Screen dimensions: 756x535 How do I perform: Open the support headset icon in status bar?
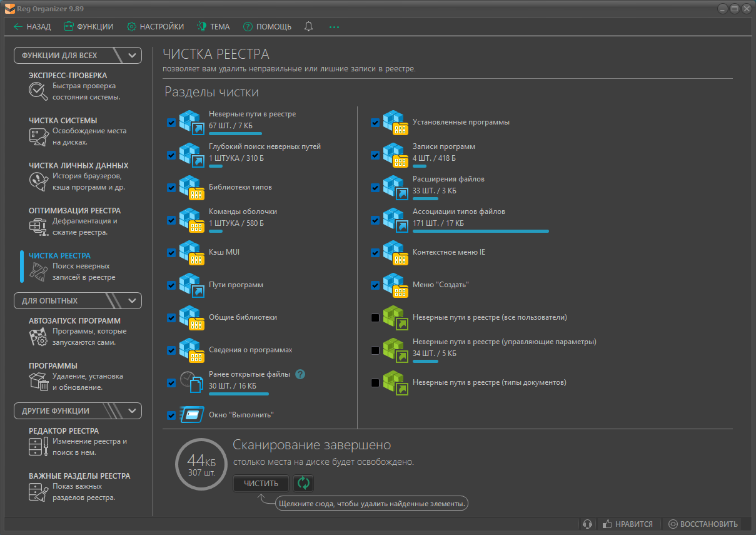click(587, 524)
